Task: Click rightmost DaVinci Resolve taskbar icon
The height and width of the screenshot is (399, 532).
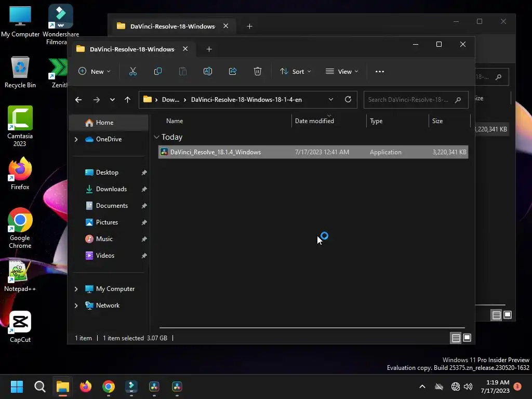Action: coord(177,387)
